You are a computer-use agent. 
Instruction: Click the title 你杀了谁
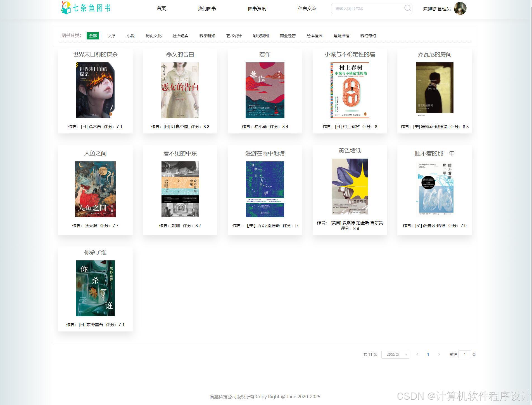coord(95,252)
